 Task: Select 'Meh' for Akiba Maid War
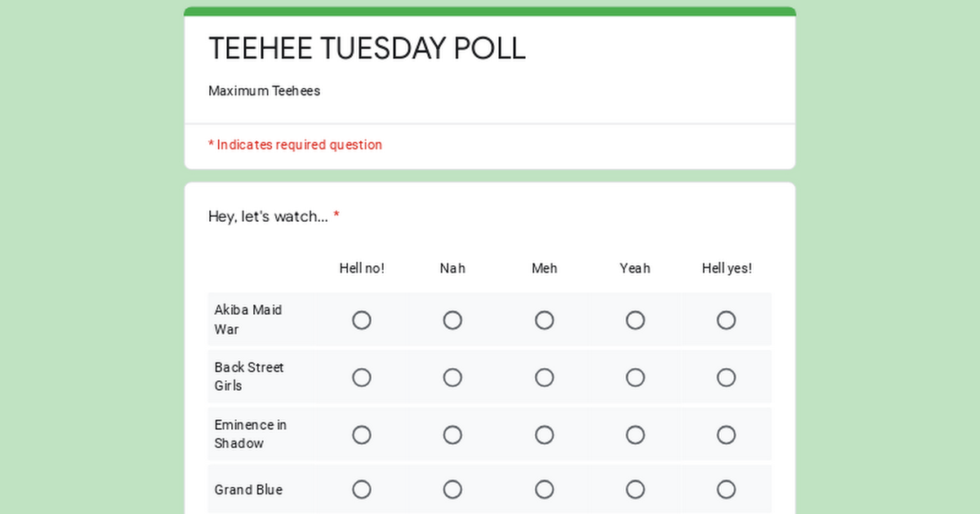[x=545, y=321]
